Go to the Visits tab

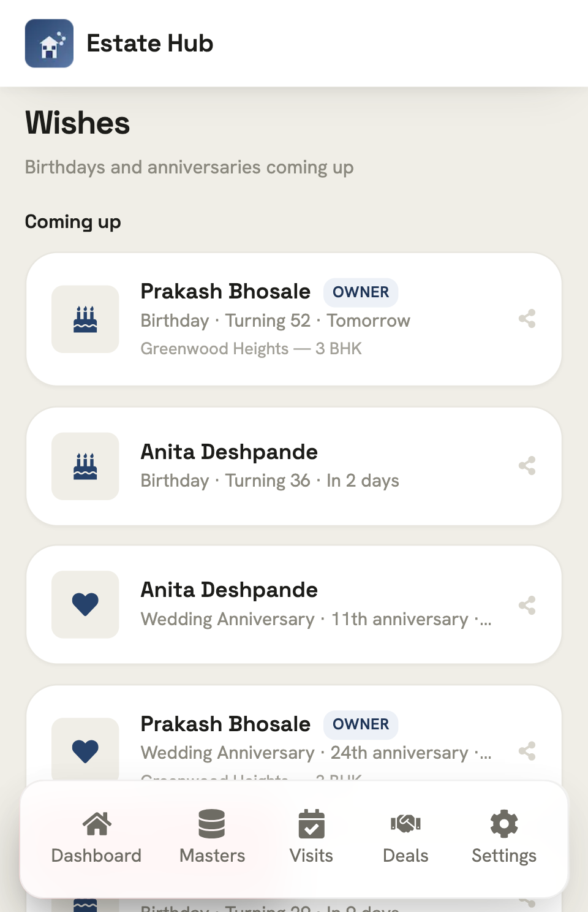[x=311, y=837]
